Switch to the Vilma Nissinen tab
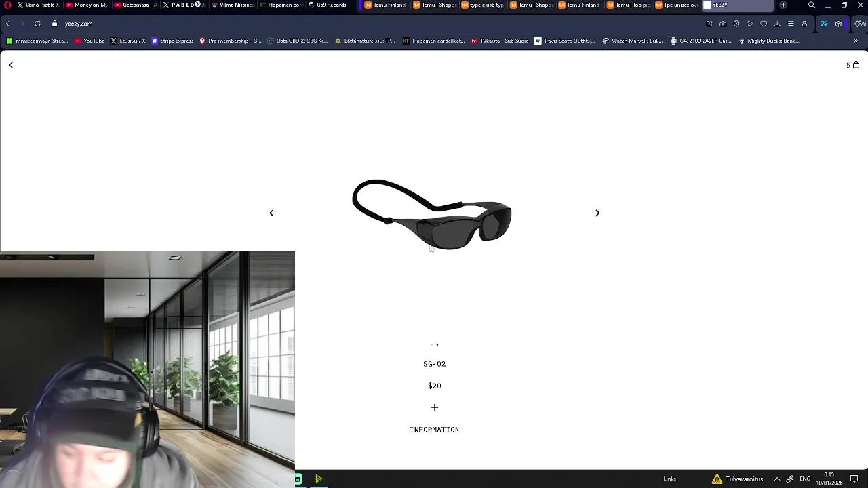Viewport: 868px width, 488px height. pyautogui.click(x=233, y=5)
